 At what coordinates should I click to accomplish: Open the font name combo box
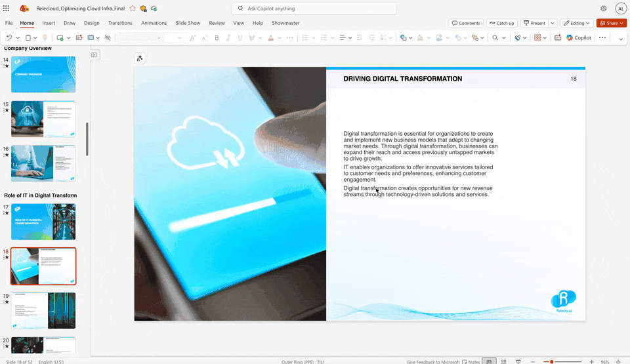[139, 37]
